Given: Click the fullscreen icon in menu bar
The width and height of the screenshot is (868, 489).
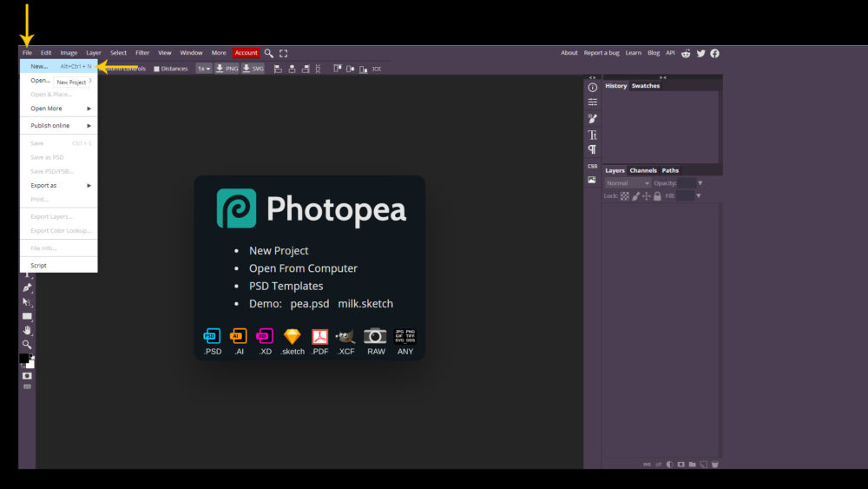Looking at the screenshot, I should [x=283, y=53].
